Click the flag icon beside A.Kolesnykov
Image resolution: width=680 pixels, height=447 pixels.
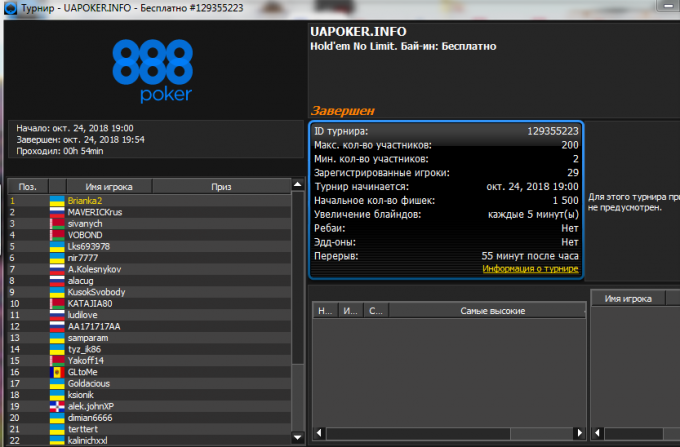57,269
